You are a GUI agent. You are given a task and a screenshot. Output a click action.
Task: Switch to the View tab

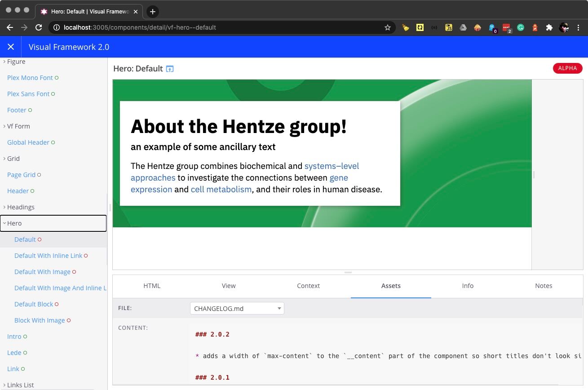229,286
